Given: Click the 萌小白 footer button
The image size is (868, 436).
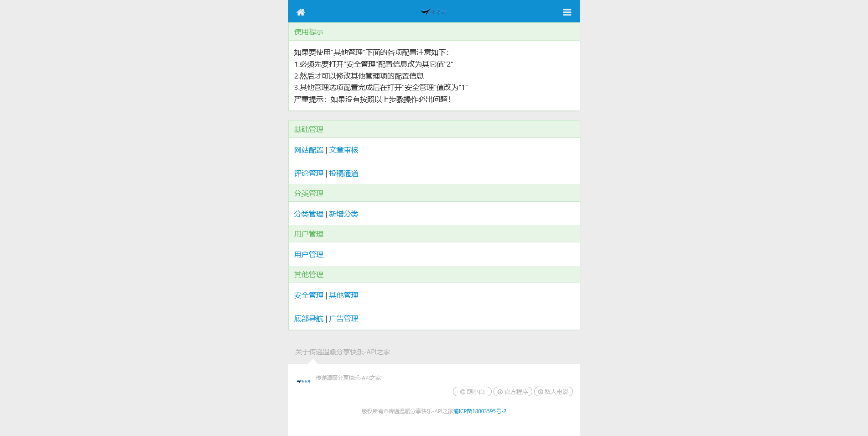Looking at the screenshot, I should (x=472, y=392).
